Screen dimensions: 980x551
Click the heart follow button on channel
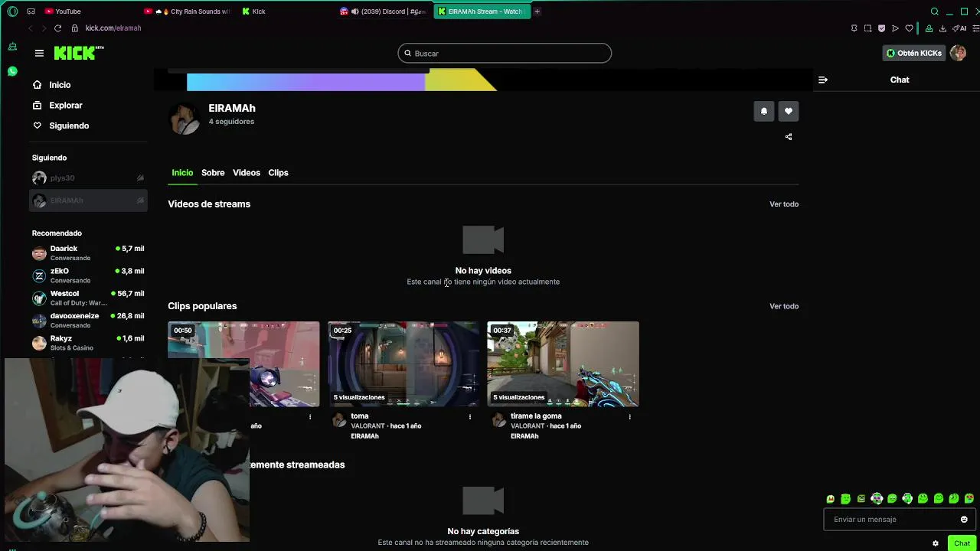(x=789, y=112)
